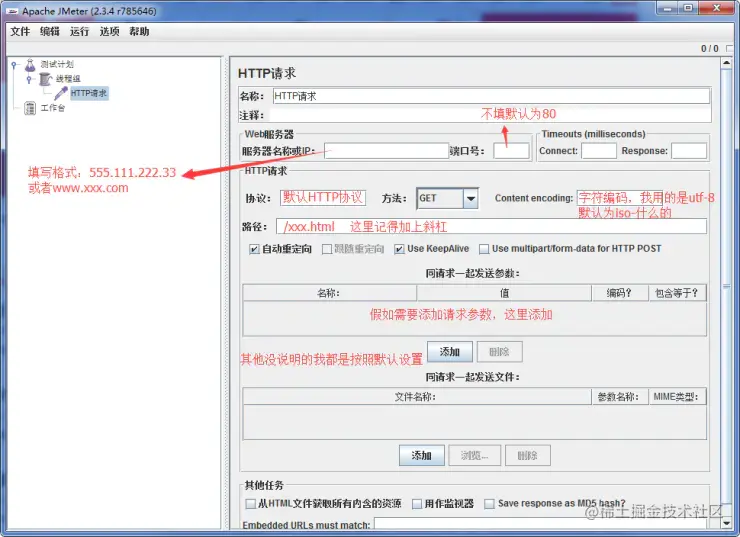The image size is (740, 537).
Task: Click the 浏览... button
Action: point(474,456)
